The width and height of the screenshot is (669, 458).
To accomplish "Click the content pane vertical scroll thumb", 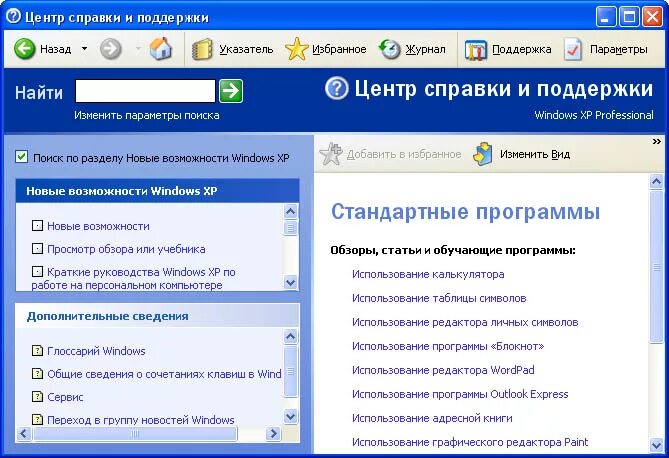I will 656,267.
